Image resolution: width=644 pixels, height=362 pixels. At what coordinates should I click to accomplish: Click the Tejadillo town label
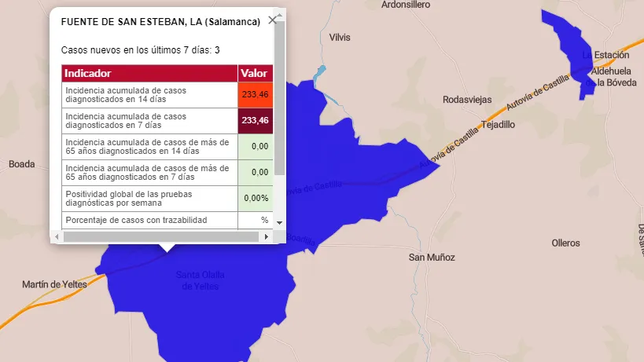click(x=497, y=125)
